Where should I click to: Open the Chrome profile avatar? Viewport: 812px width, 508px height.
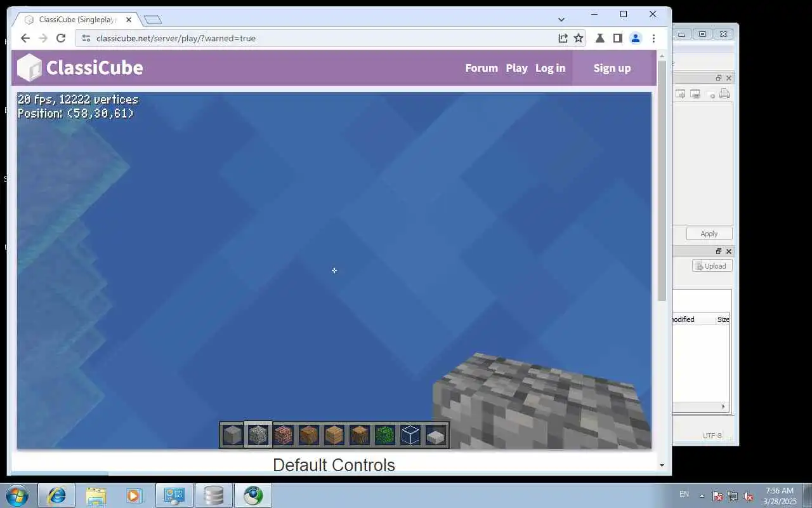635,38
